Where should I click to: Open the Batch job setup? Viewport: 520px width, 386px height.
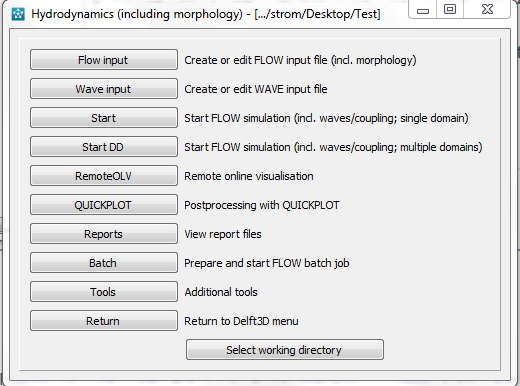coord(104,263)
